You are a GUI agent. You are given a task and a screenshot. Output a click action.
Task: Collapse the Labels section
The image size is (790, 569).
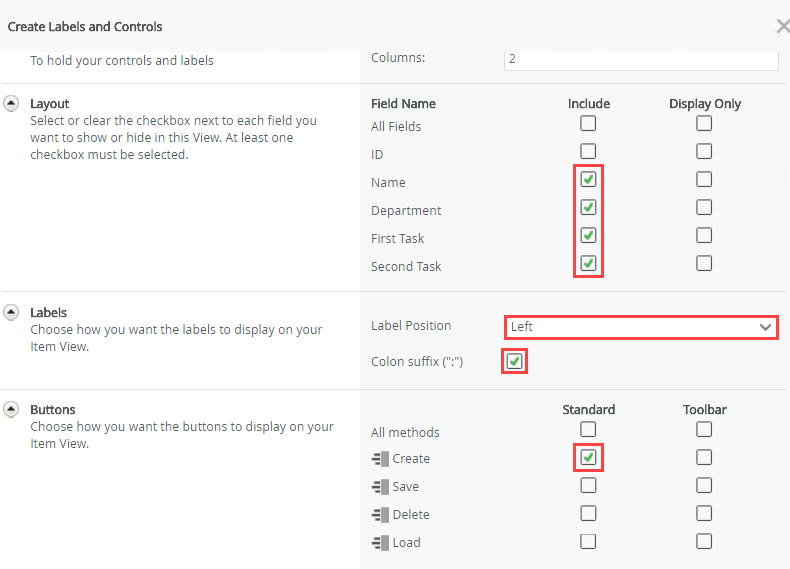(x=11, y=312)
